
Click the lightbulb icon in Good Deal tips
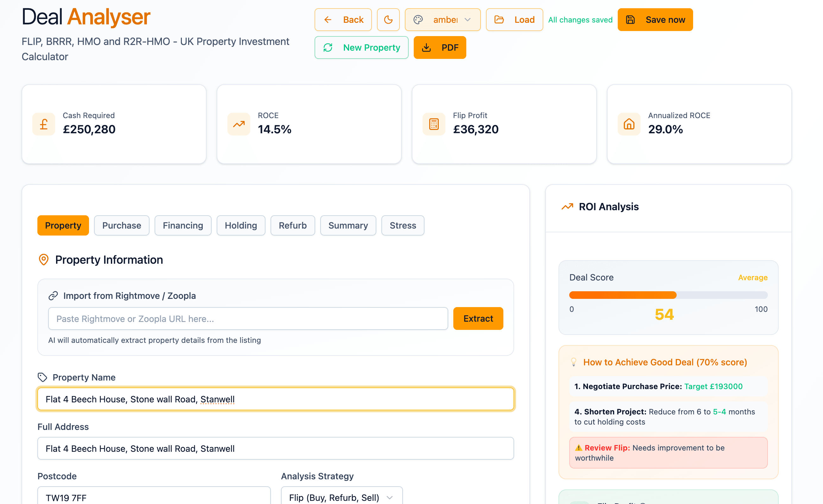click(574, 362)
